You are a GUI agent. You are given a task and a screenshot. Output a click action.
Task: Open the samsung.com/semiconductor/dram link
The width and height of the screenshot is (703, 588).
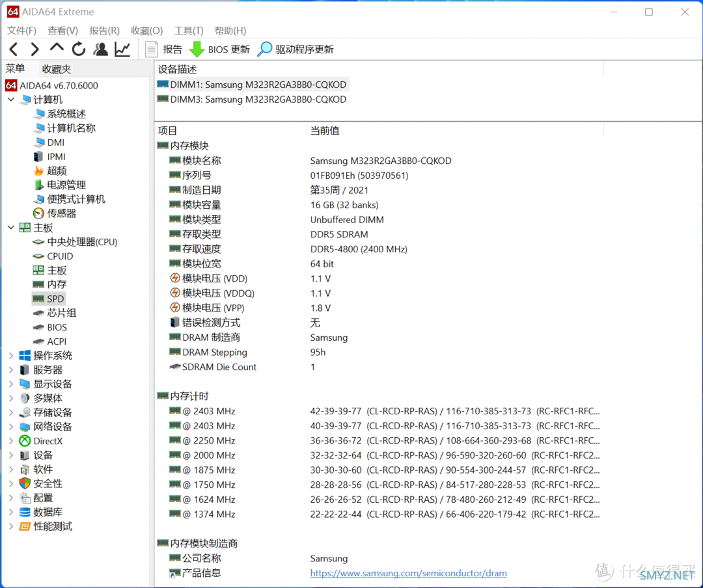tap(408, 573)
